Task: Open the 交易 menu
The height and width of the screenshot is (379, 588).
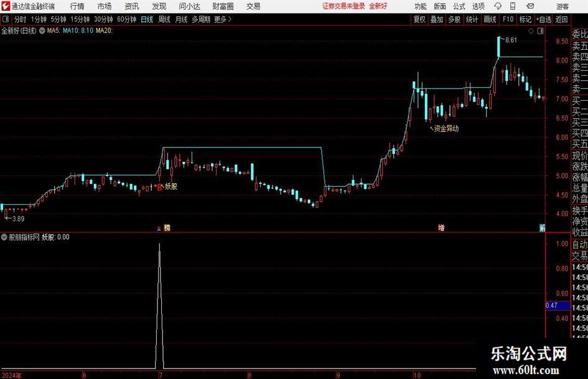Action: [x=253, y=6]
